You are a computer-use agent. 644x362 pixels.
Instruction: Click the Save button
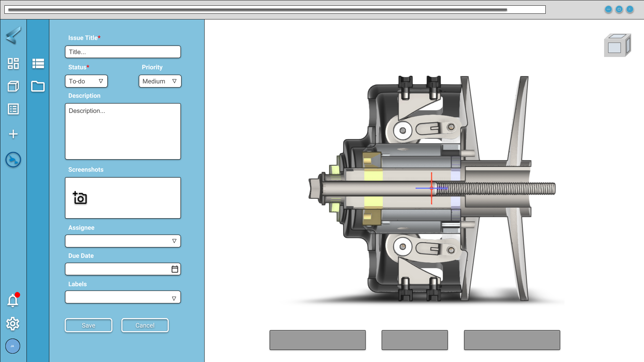89,325
